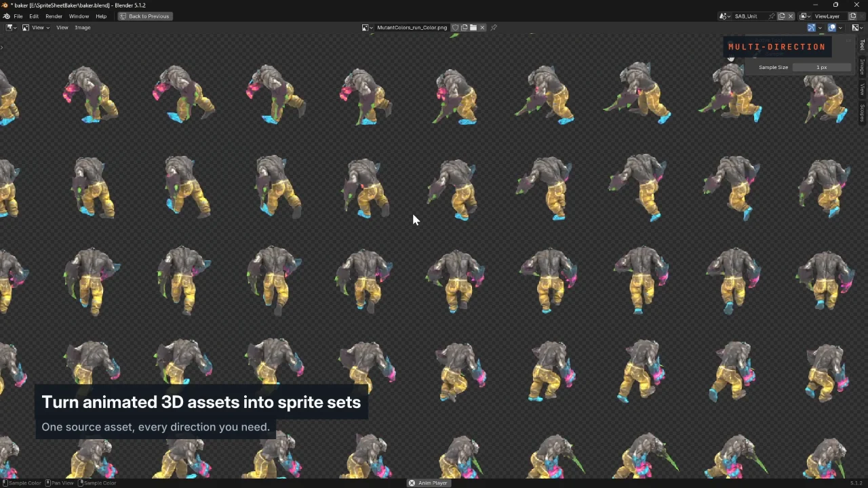
Task: Click the new image duplicate icon
Action: click(465, 28)
